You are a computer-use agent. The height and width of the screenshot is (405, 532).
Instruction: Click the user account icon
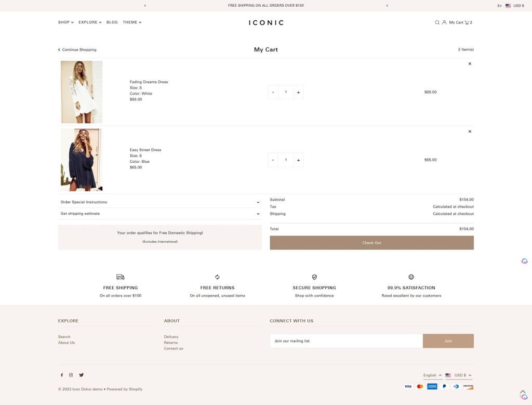click(444, 22)
